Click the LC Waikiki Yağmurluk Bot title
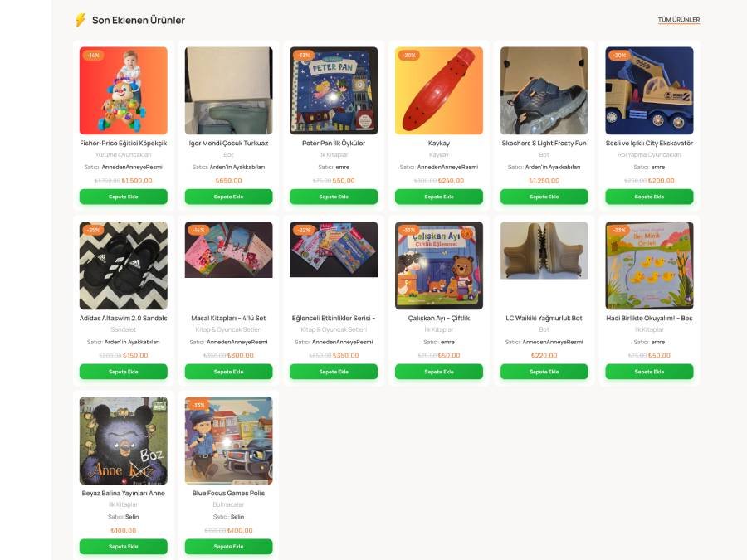The image size is (747, 560). point(544,318)
